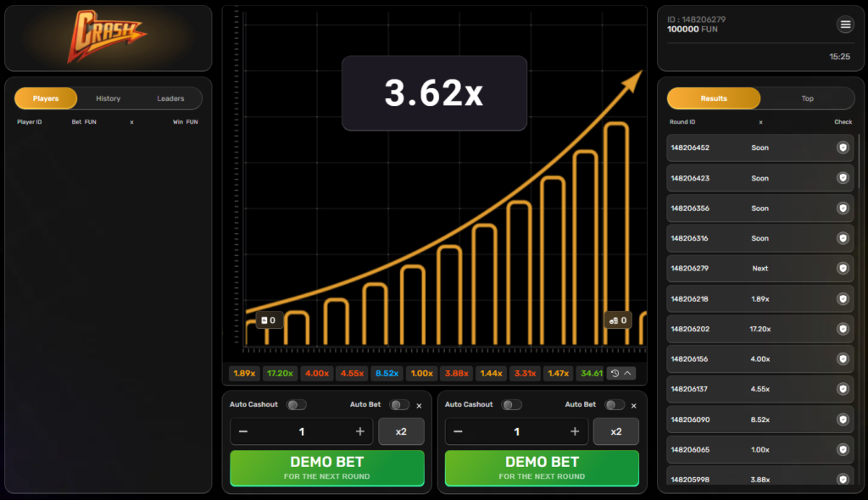Click the 4.00x chip in the history strip
Viewport: 868px width, 500px height.
pos(317,373)
